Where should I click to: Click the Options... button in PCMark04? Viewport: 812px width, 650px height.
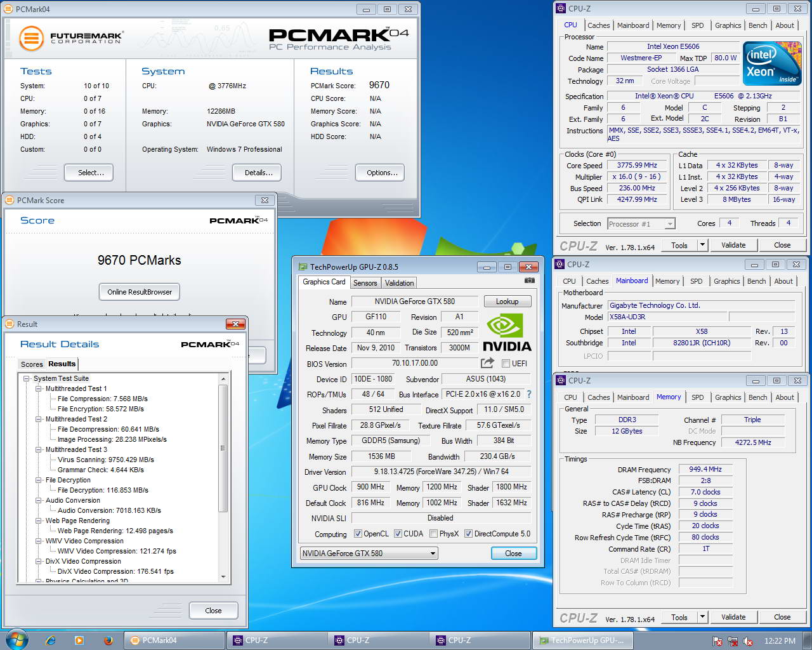point(380,173)
